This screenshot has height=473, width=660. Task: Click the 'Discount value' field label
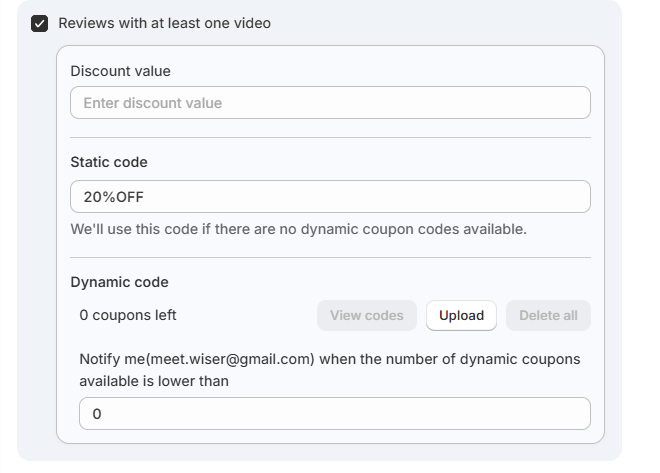pos(120,71)
